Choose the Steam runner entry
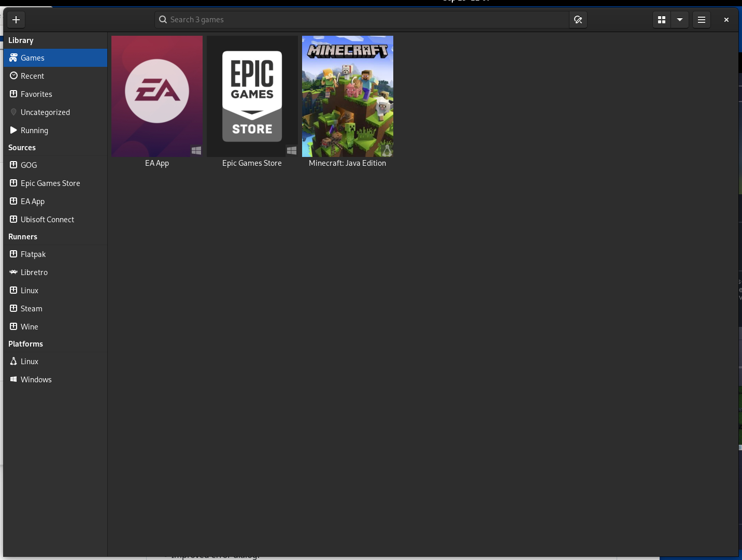This screenshot has width=742, height=560. 31,309
